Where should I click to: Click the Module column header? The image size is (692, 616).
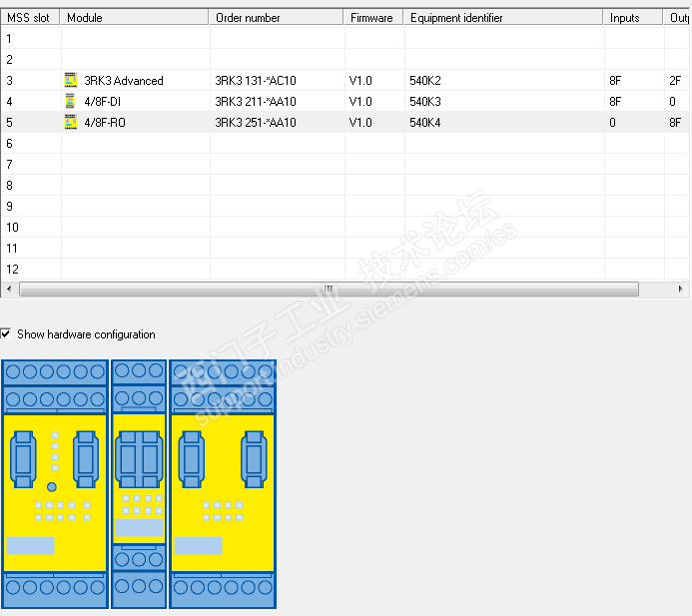[134, 18]
